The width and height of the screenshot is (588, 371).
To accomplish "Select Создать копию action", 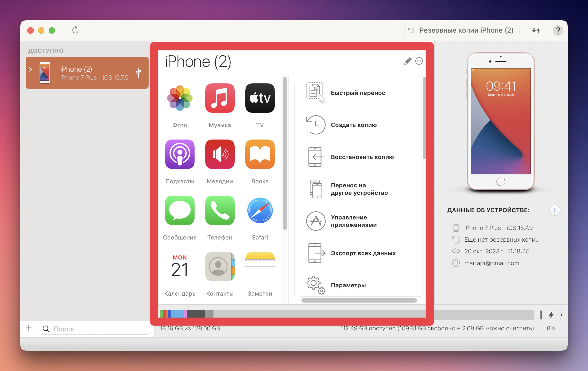I will click(353, 125).
